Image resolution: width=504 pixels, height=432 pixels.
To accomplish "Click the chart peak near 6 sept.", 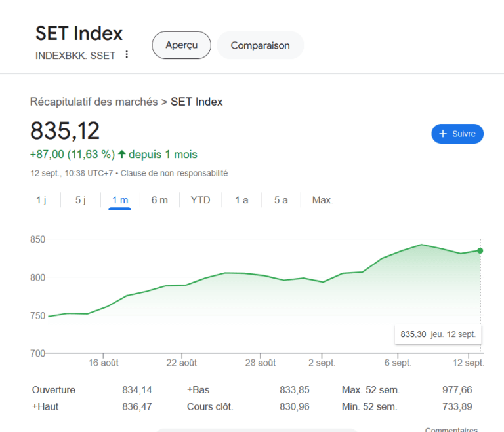I will pos(421,245).
